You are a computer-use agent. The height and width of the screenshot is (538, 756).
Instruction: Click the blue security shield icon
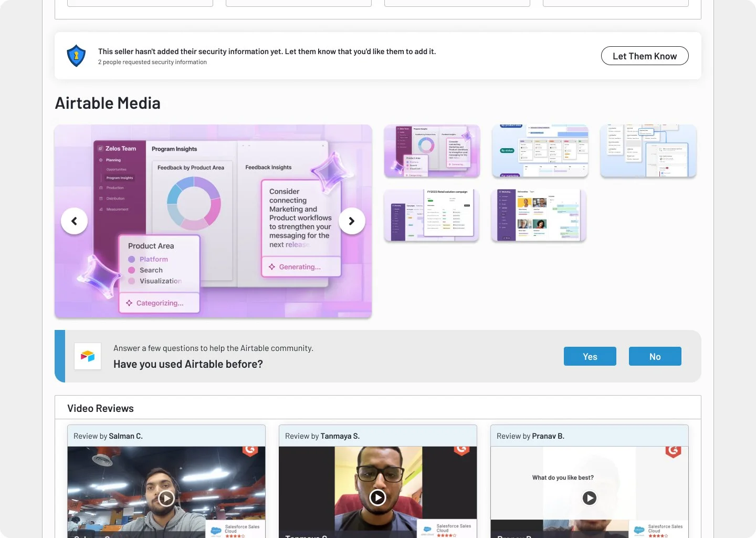76,55
